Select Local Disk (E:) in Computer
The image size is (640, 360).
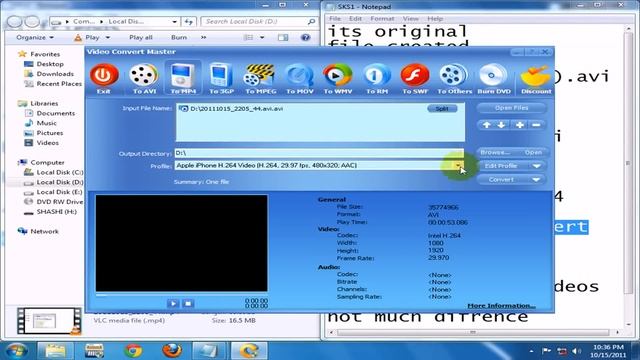(59, 192)
